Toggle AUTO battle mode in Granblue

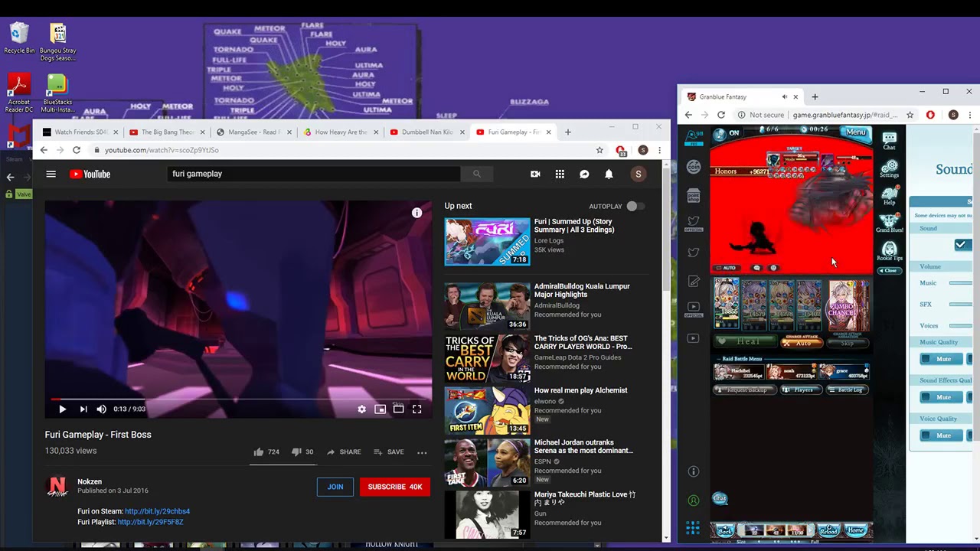(726, 268)
